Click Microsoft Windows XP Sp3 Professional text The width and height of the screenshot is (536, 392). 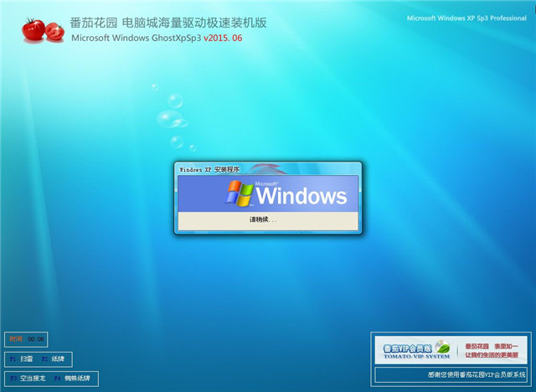point(466,18)
